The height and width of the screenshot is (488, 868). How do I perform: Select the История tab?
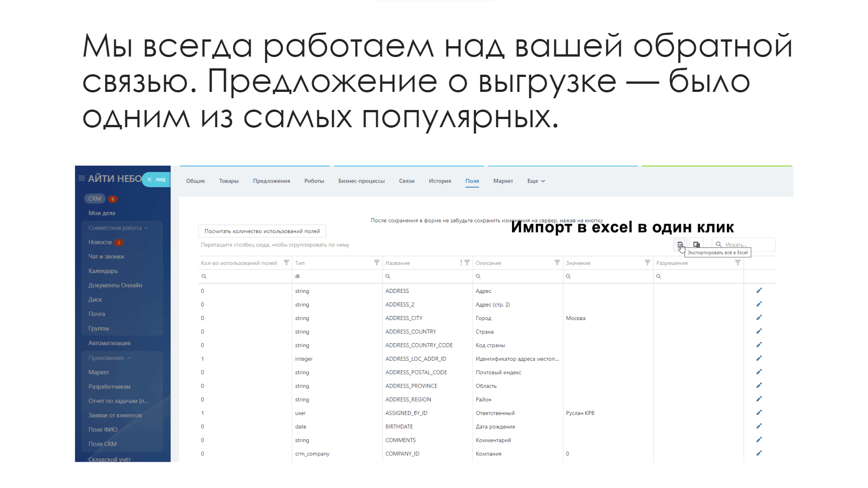pyautogui.click(x=440, y=181)
